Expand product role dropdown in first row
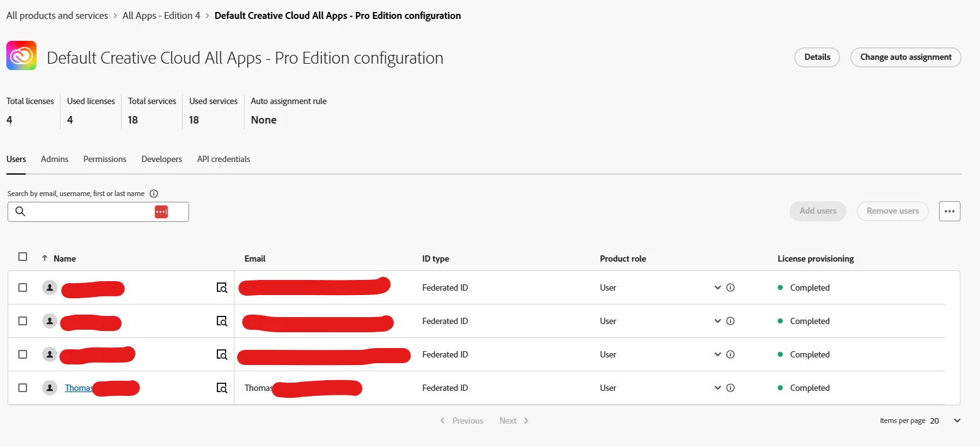Viewport: 980px width, 447px height. [717, 287]
